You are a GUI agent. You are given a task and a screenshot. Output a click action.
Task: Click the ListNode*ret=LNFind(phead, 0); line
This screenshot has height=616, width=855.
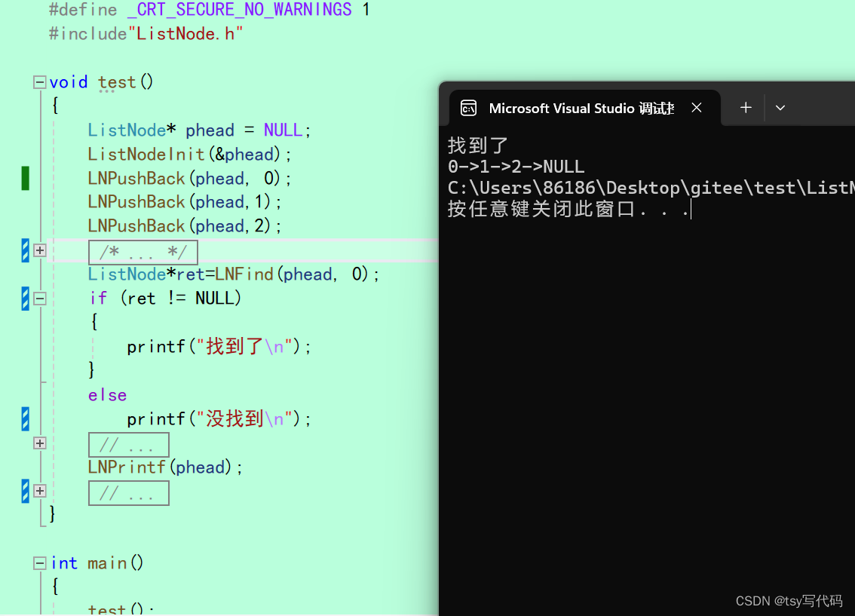(x=234, y=274)
